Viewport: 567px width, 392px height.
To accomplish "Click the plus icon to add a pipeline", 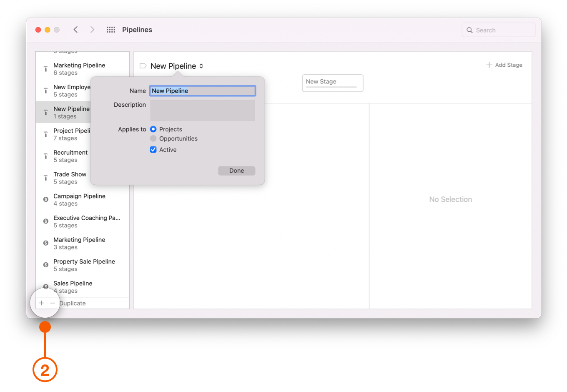I will pyautogui.click(x=41, y=303).
